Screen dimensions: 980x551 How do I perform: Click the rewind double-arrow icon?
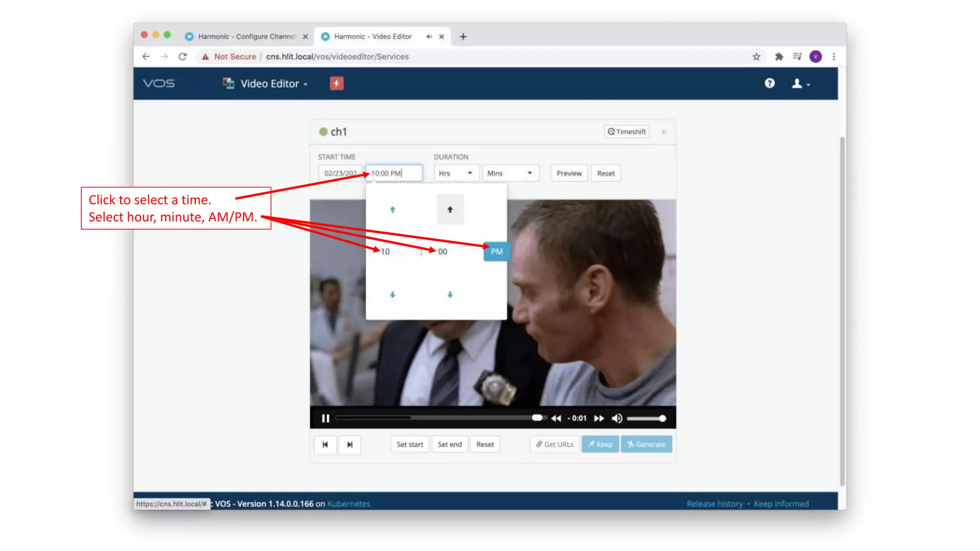[556, 419]
